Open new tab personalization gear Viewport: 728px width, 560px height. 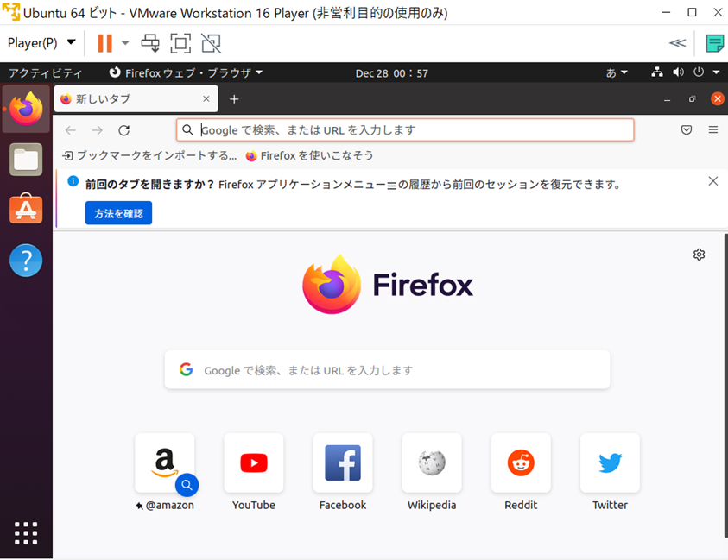[699, 255]
